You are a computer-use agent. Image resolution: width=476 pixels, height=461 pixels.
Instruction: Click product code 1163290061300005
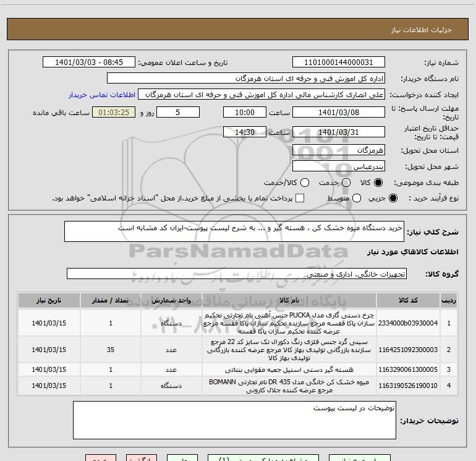pyautogui.click(x=408, y=369)
